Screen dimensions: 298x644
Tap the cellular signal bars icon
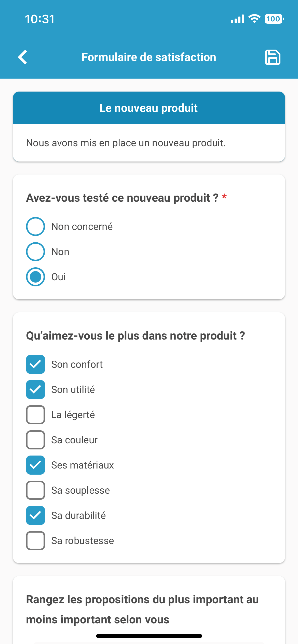click(237, 19)
